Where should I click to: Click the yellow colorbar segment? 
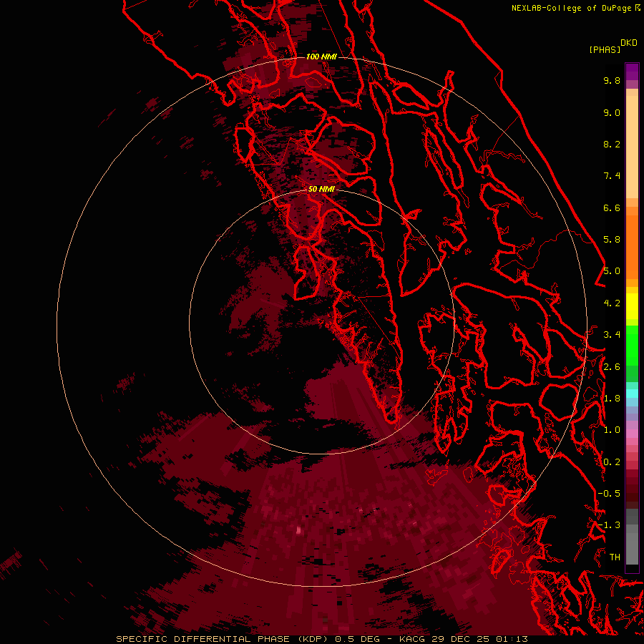tap(632, 306)
